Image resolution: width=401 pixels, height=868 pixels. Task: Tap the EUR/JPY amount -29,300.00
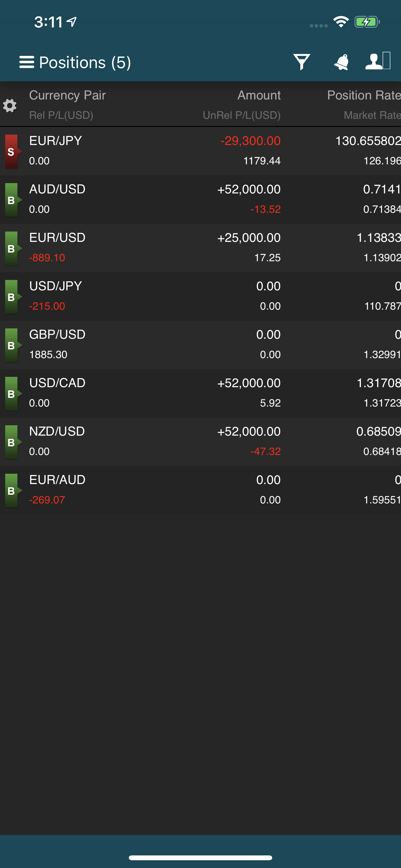pos(250,141)
